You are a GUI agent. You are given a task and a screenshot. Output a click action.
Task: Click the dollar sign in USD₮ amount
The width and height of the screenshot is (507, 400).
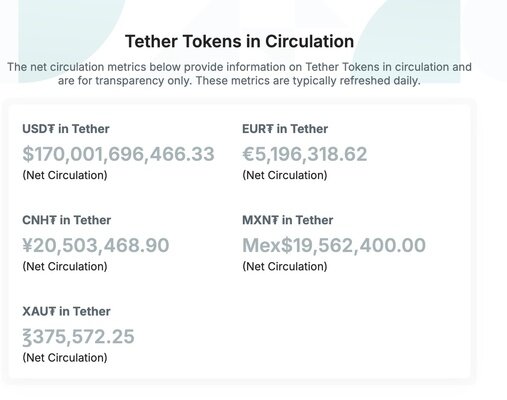tap(28, 154)
